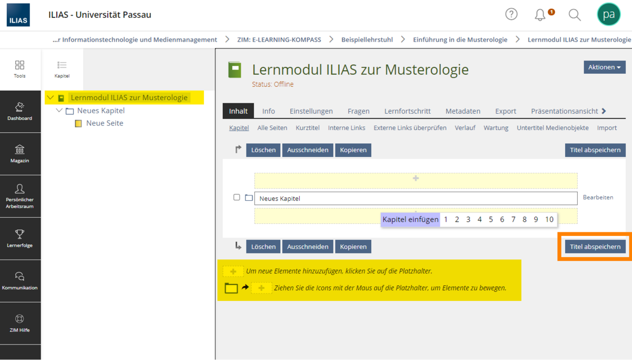Open Tools in the sidebar
The width and height of the screenshot is (632, 364).
(x=19, y=69)
